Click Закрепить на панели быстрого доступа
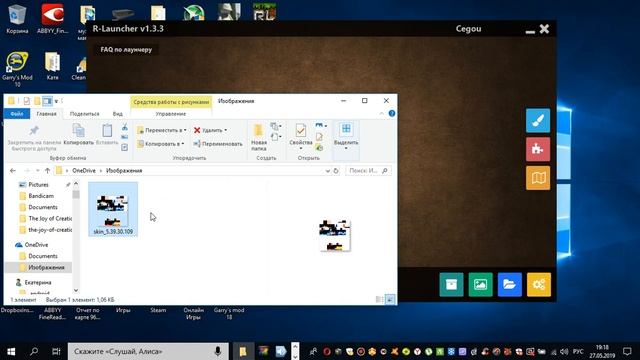 [x=34, y=138]
